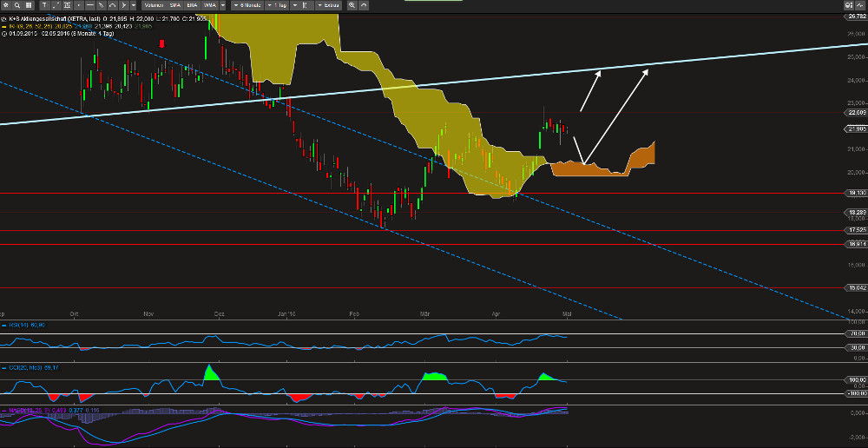Toggle the CCI(20, hlc3) indicator legend marker
The width and height of the screenshot is (868, 448).
pos(3,368)
